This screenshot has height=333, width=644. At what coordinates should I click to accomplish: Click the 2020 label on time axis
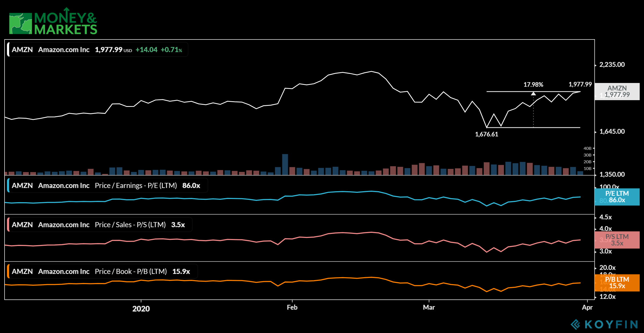click(141, 309)
